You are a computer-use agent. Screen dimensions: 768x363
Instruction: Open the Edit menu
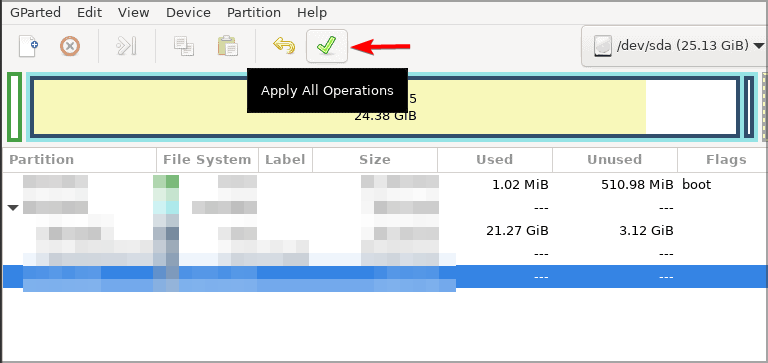pos(89,12)
